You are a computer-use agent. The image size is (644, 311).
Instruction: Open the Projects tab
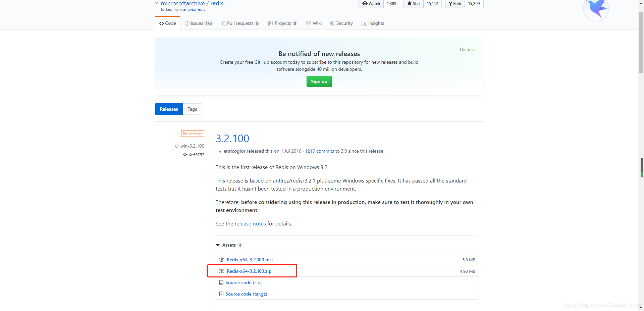283,23
